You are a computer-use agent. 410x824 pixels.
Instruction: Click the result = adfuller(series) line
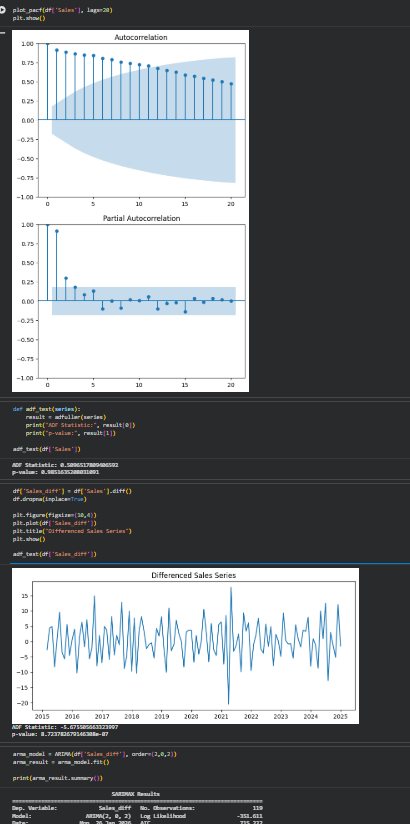[66, 417]
